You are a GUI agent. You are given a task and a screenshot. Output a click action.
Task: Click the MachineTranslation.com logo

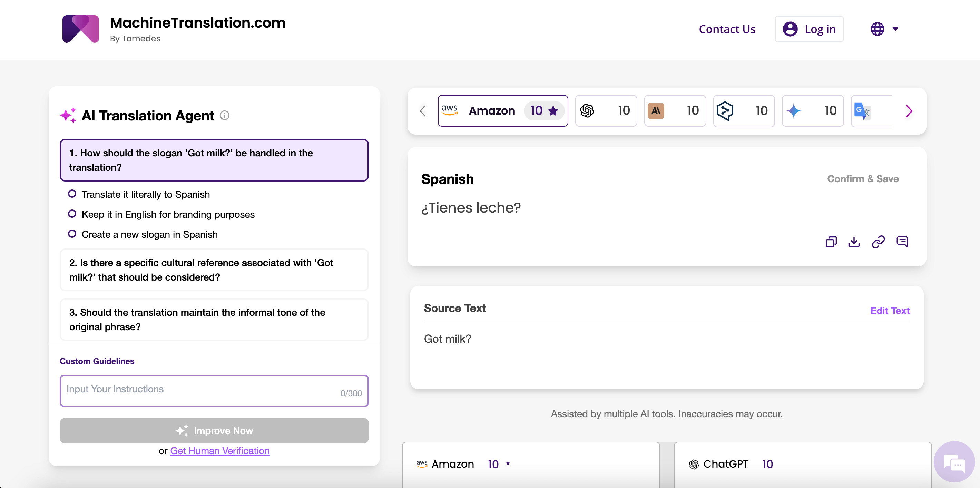tap(81, 29)
